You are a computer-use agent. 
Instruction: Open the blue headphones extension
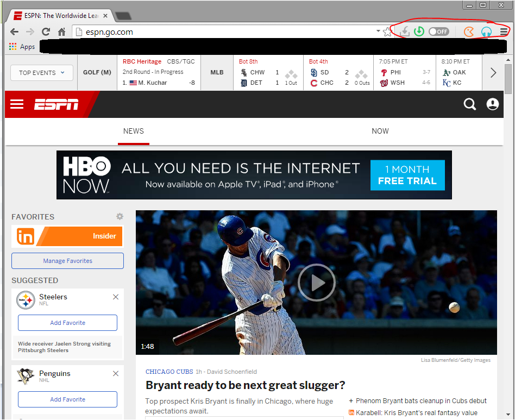(486, 32)
